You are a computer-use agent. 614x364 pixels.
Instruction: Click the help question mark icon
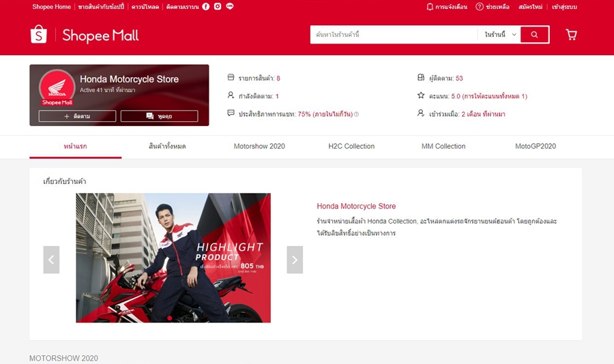(480, 7)
